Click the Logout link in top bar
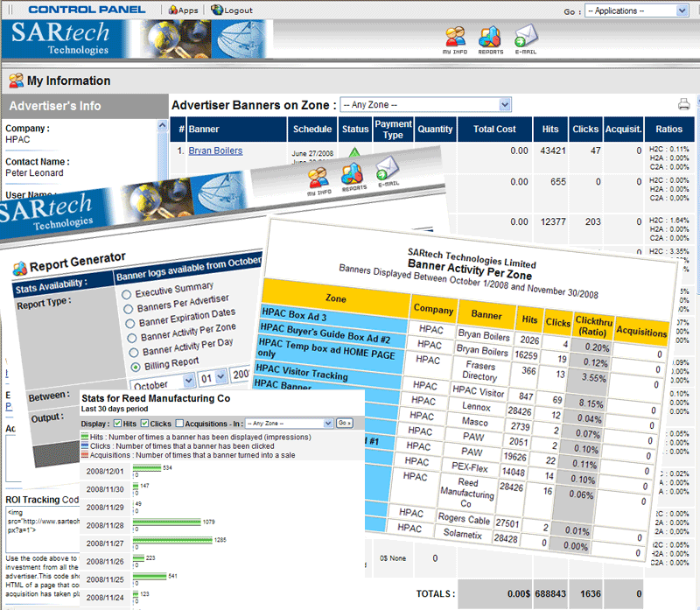 (232, 10)
